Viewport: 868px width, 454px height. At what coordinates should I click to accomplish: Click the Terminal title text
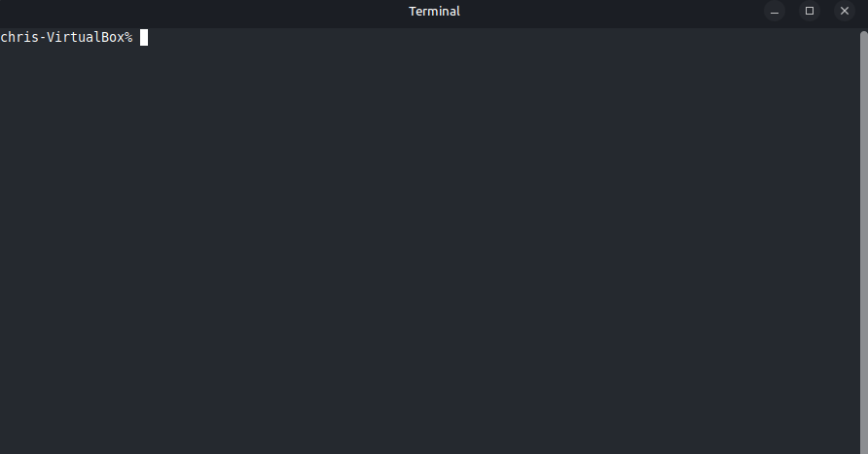click(434, 11)
